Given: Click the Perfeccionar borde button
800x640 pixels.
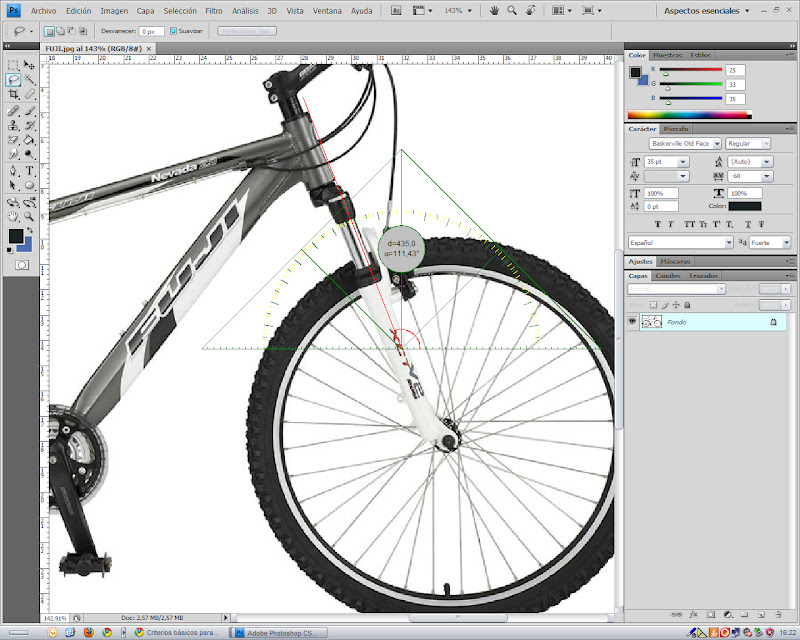Looking at the screenshot, I should 247,31.
